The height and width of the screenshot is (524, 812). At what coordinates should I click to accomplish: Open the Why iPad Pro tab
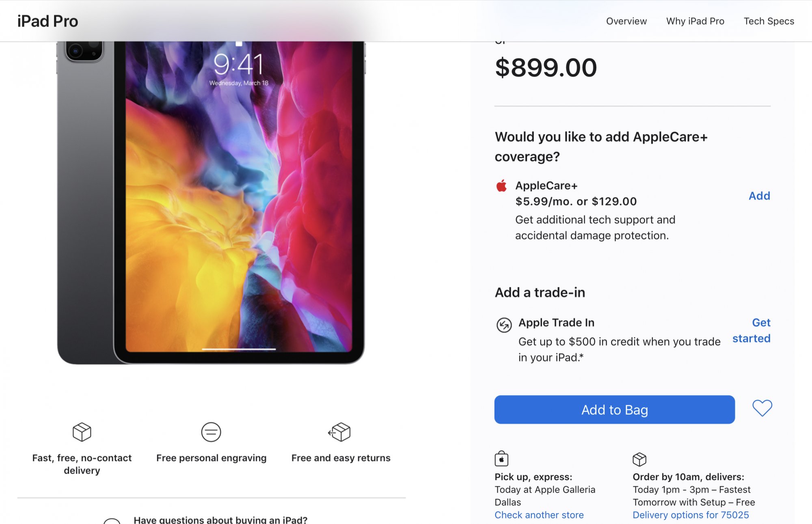(695, 21)
